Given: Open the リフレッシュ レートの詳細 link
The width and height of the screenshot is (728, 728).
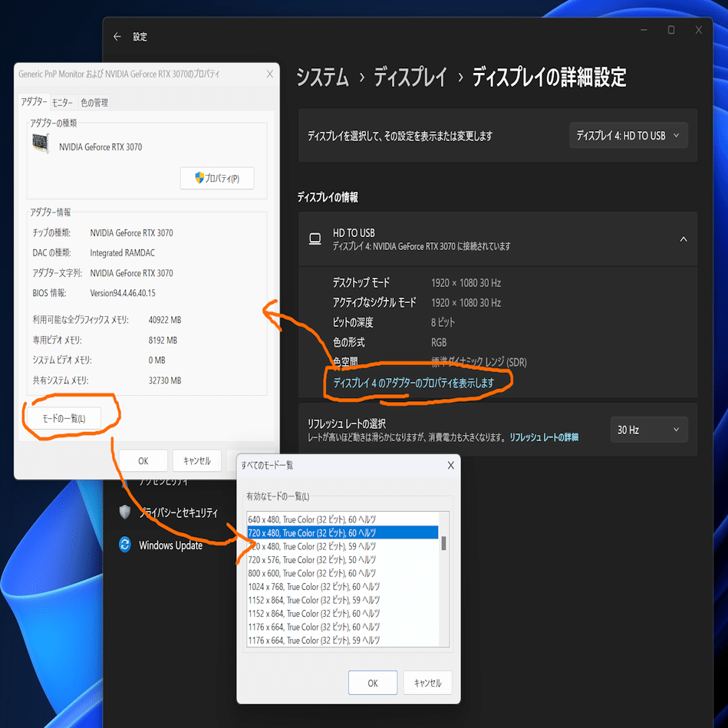Looking at the screenshot, I should click(x=544, y=437).
